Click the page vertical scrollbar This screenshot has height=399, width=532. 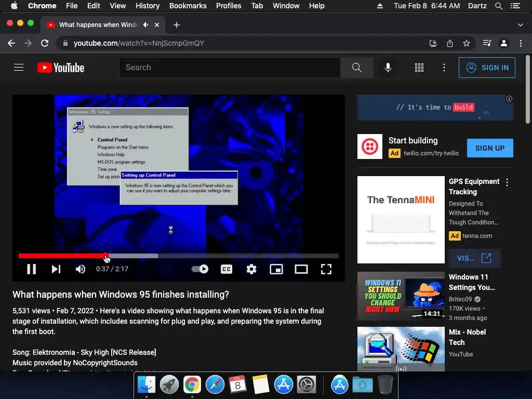tap(528, 90)
